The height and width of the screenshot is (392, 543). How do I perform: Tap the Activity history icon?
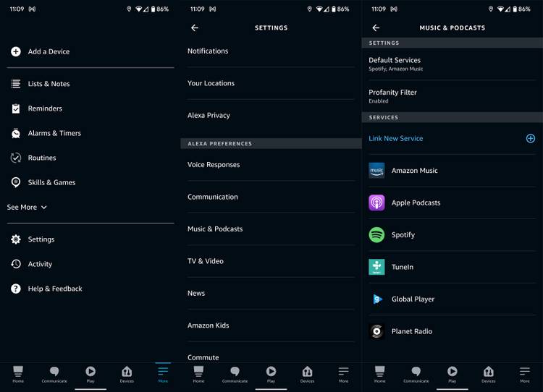16,264
